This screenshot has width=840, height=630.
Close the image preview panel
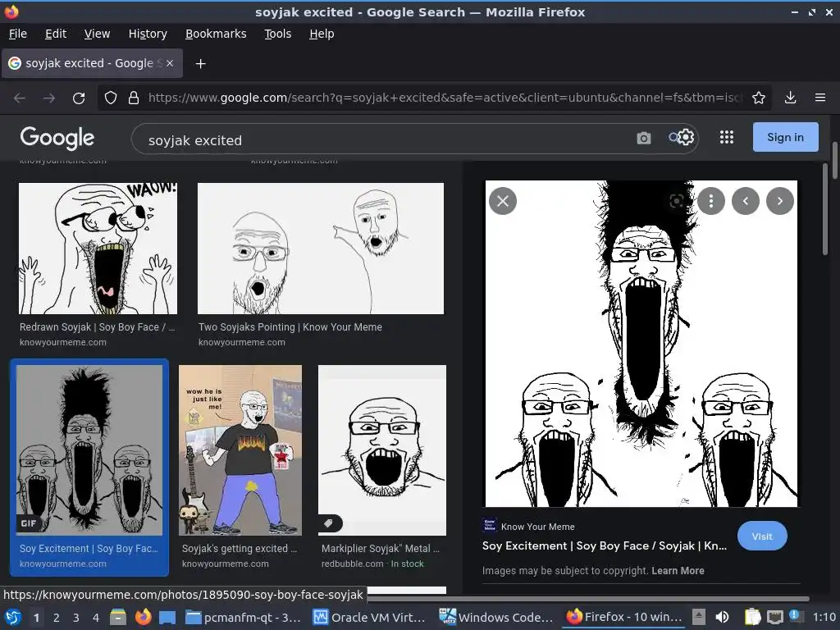pos(503,201)
